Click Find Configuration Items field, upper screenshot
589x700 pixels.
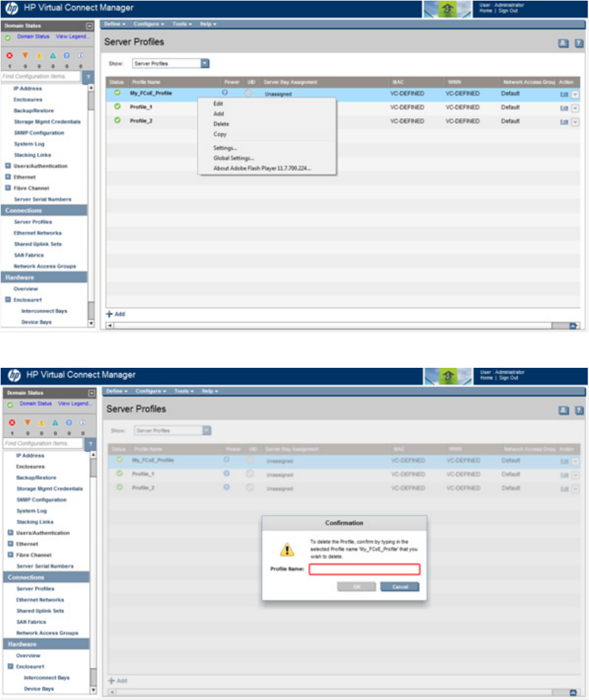41,76
